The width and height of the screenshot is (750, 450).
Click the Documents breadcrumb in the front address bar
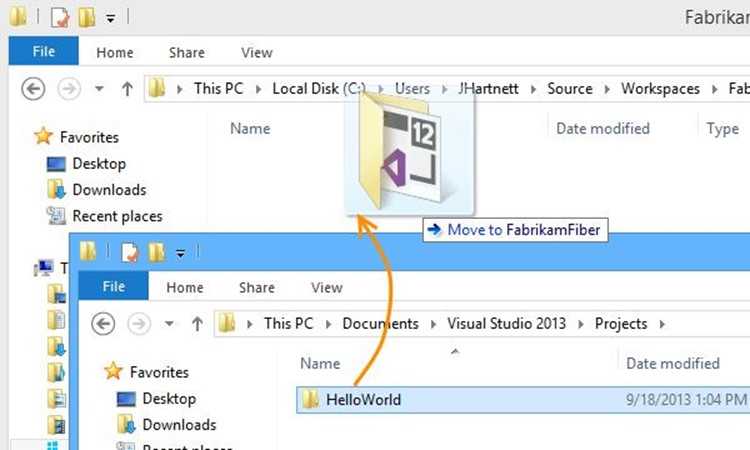click(380, 323)
